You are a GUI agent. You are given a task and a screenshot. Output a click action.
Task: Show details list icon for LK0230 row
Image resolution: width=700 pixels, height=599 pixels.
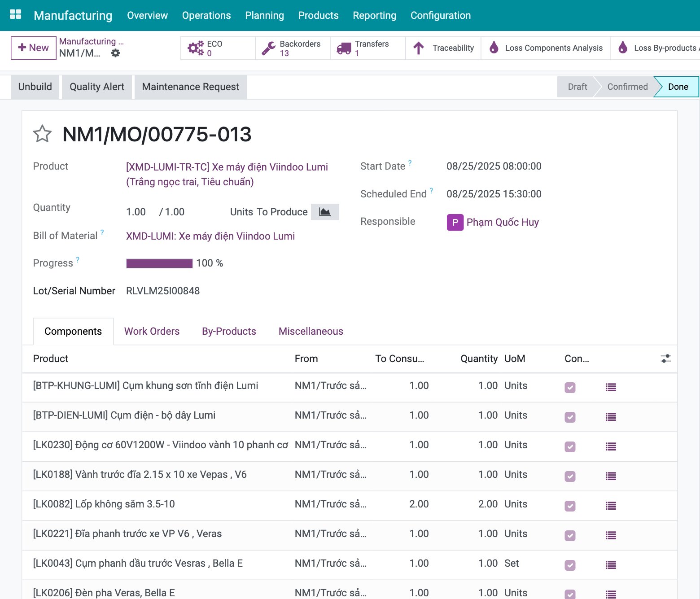(x=611, y=446)
